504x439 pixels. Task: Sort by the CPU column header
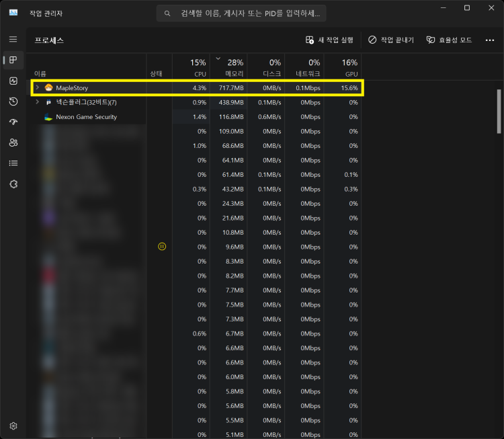click(192, 67)
